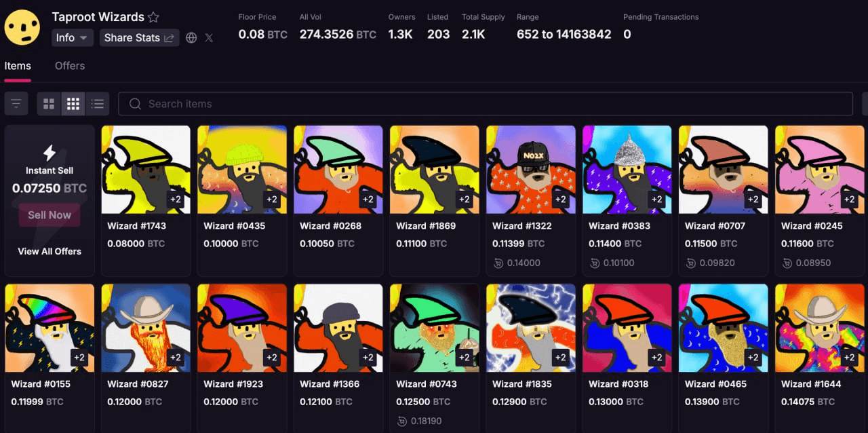Click last-sale icon under Wizard #0707
Screen dimensions: 868x433
click(691, 263)
